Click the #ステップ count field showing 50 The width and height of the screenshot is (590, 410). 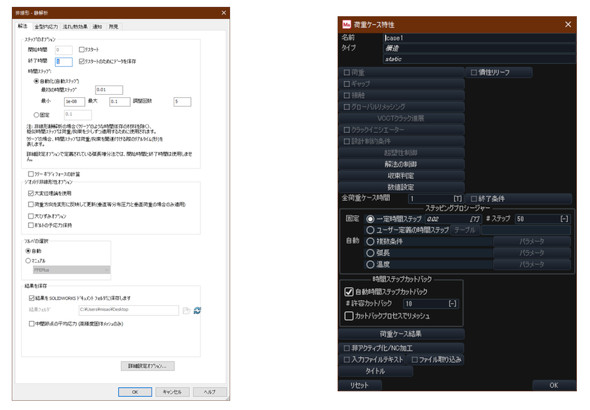pos(542,219)
